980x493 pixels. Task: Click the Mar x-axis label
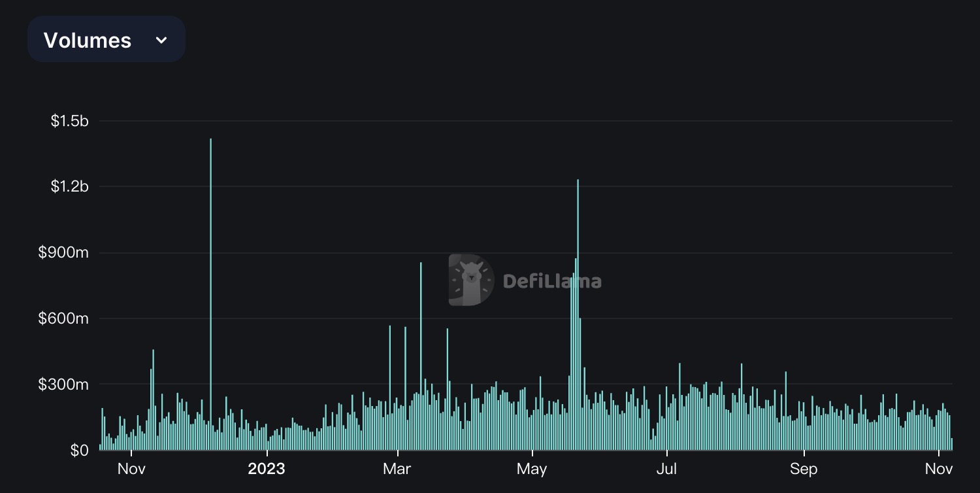pos(397,469)
